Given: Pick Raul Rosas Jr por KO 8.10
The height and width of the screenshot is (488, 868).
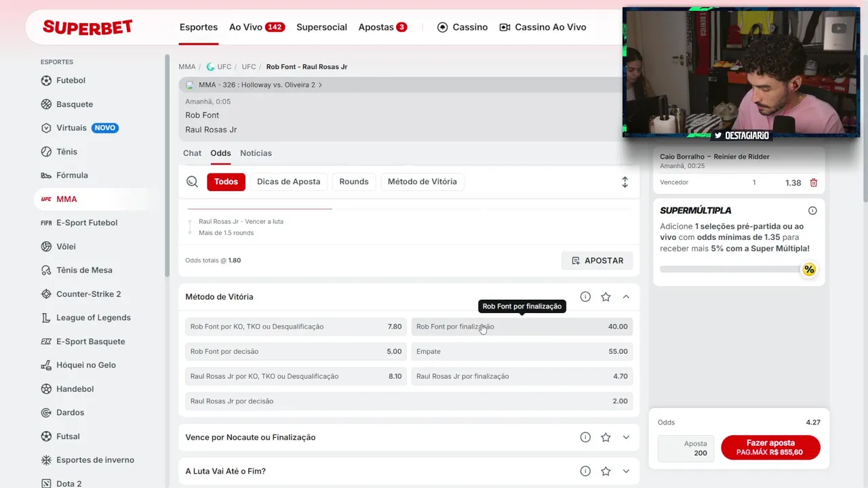Looking at the screenshot, I should 296,376.
